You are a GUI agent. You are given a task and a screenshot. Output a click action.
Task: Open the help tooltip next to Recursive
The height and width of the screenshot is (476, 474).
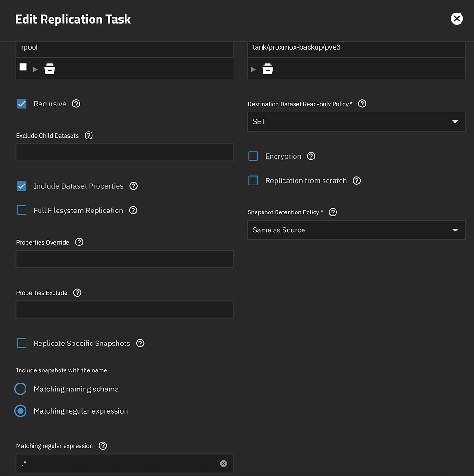pos(76,104)
